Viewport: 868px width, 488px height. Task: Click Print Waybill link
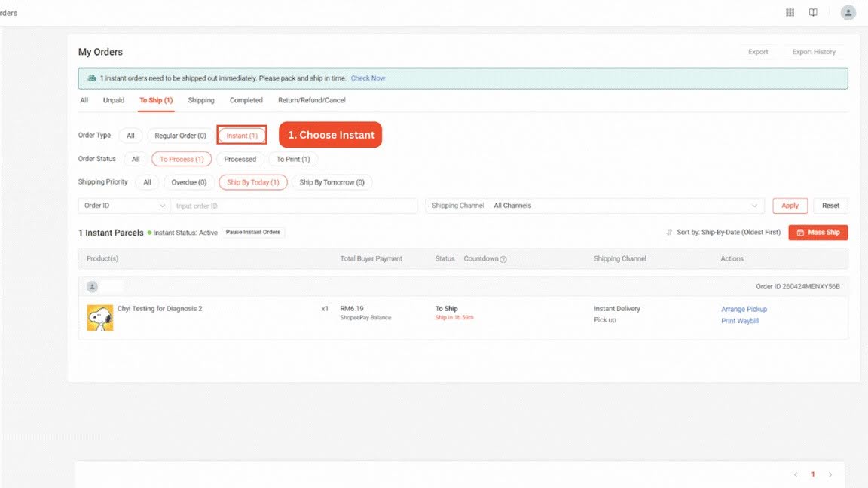[x=740, y=321]
